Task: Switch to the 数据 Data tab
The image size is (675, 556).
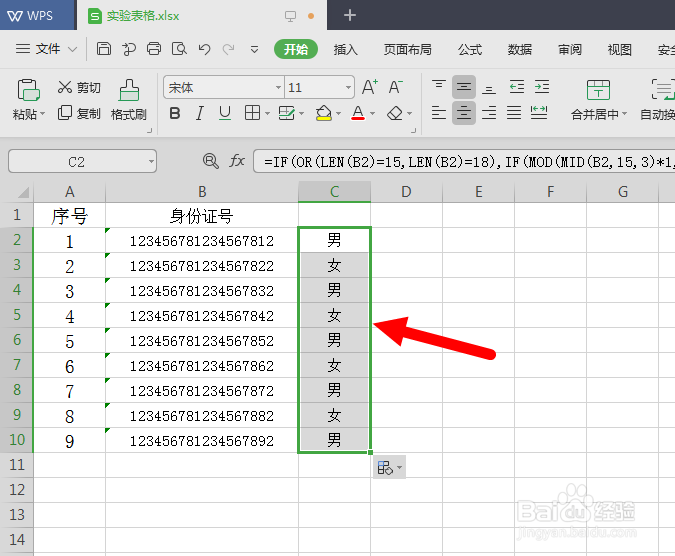Action: click(x=520, y=50)
